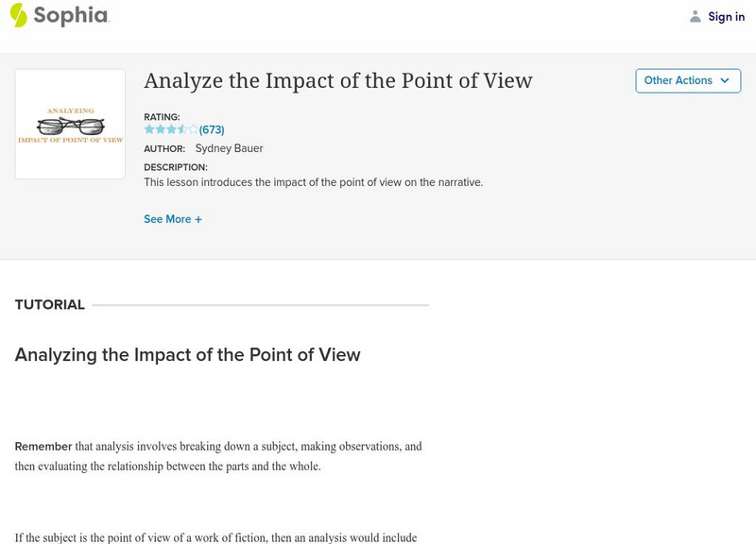756x544 pixels.
Task: Click the lesson description sentence
Action: coord(313,182)
